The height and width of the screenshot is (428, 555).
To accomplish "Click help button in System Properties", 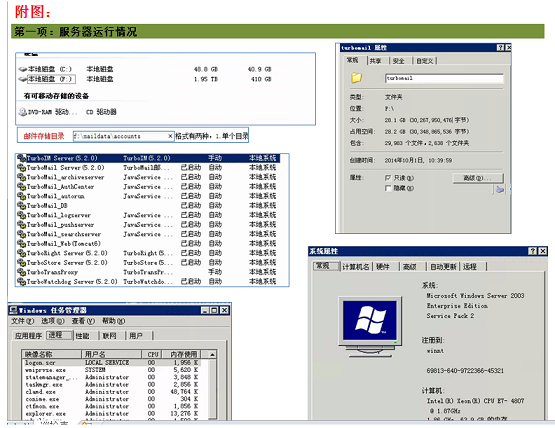I will point(532,251).
